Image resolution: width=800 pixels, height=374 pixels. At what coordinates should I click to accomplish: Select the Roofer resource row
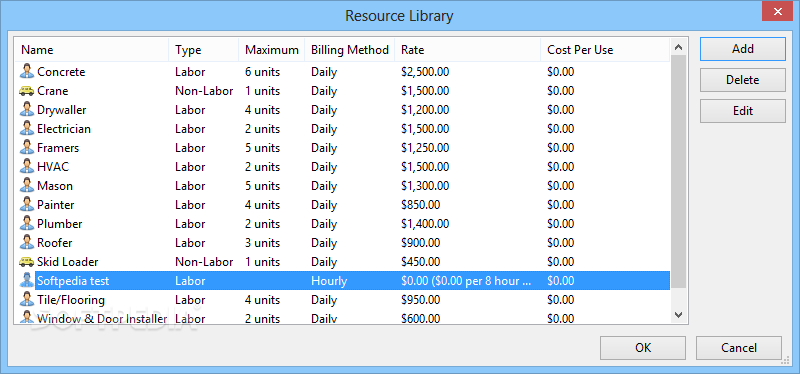342,243
